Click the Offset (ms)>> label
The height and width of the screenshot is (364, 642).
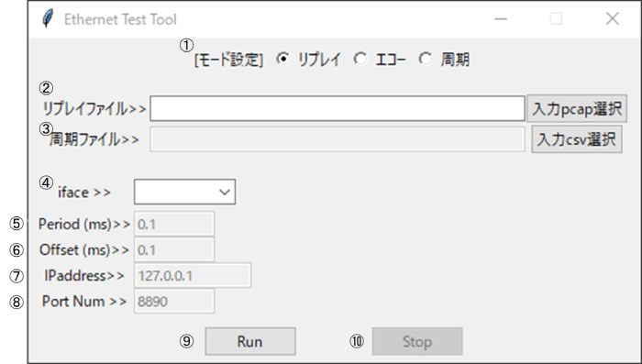tap(84, 249)
